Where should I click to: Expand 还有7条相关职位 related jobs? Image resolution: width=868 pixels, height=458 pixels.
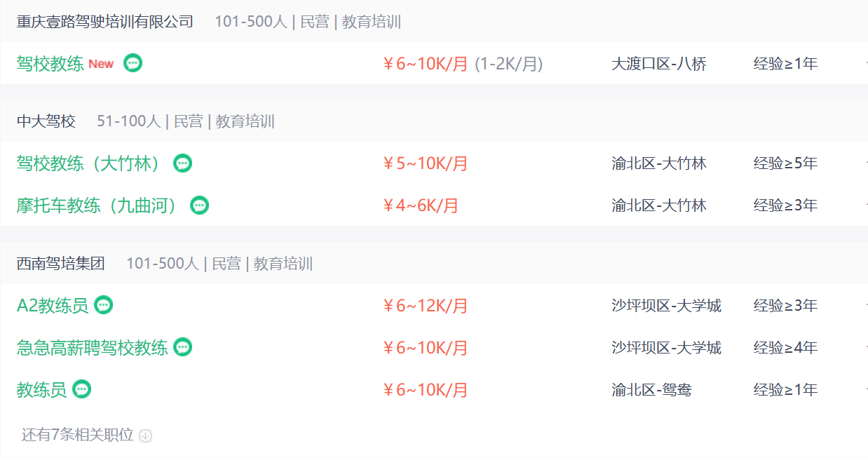click(77, 435)
